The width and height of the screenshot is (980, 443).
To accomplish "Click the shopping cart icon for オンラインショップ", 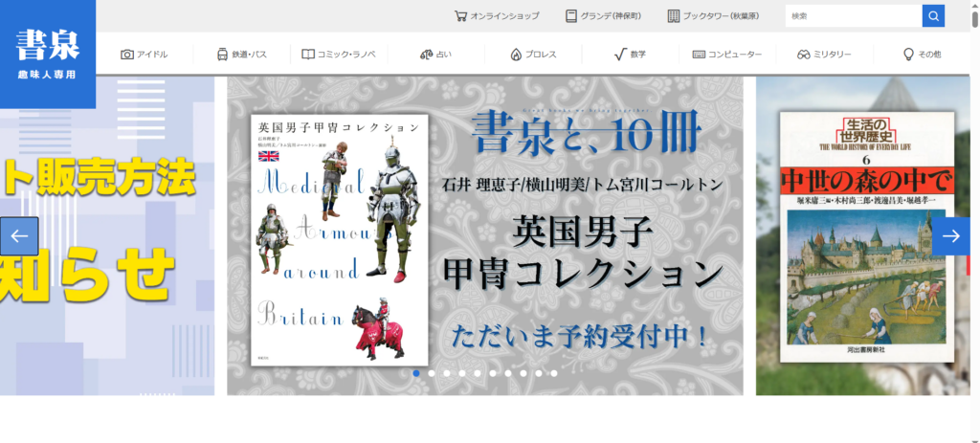I will click(x=460, y=16).
